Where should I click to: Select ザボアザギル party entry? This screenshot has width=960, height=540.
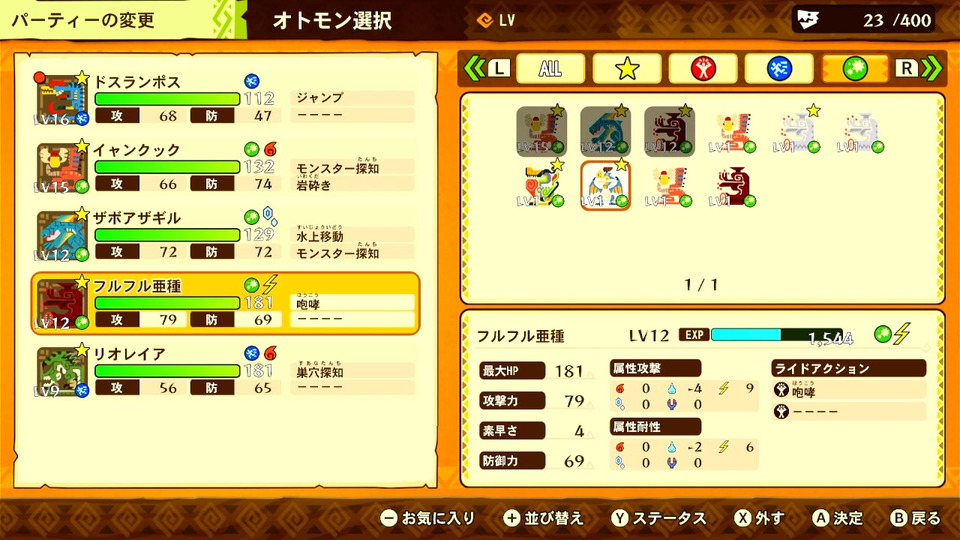point(225,235)
